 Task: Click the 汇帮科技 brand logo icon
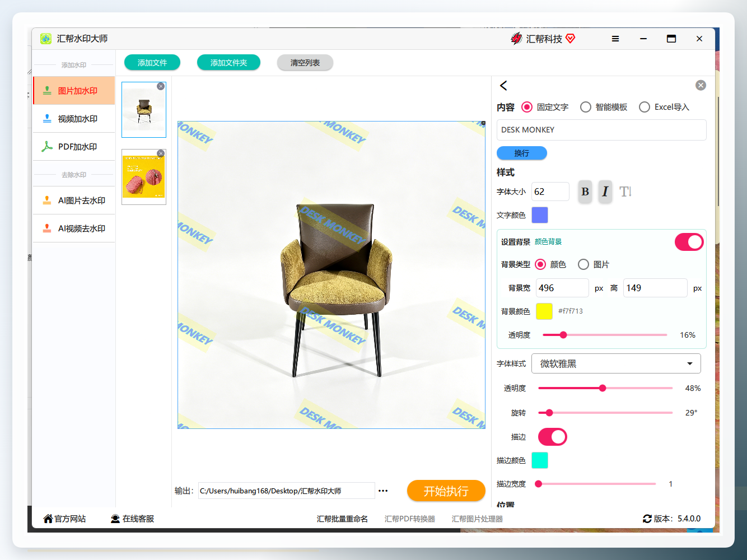click(516, 39)
